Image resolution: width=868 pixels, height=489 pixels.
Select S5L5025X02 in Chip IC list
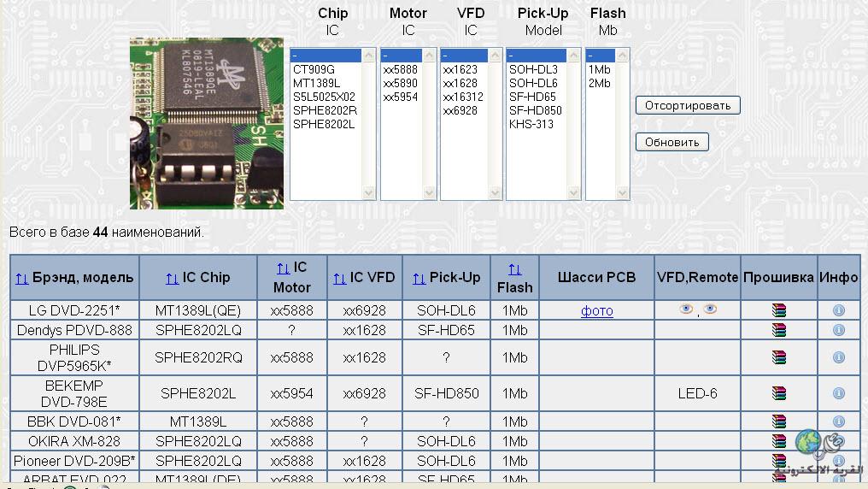coord(324,97)
